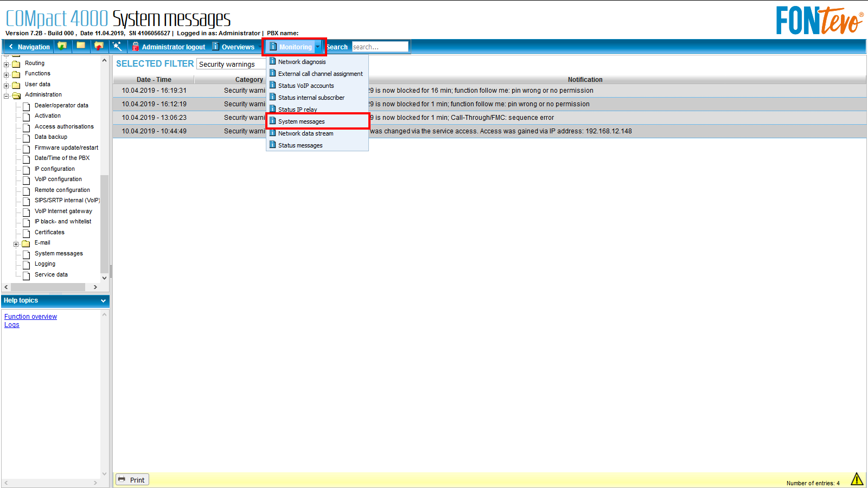Open IP configuration page
Viewport: 868px width, 488px height.
click(x=55, y=169)
